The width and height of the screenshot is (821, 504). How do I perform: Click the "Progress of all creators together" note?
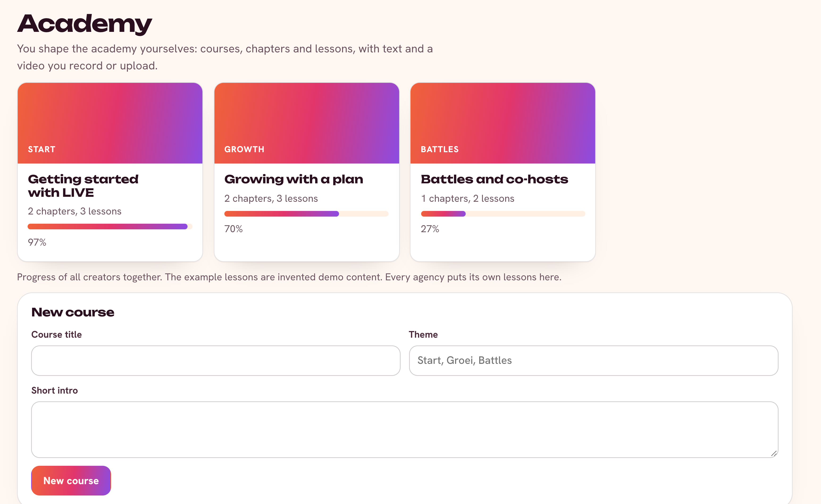pyautogui.click(x=289, y=277)
